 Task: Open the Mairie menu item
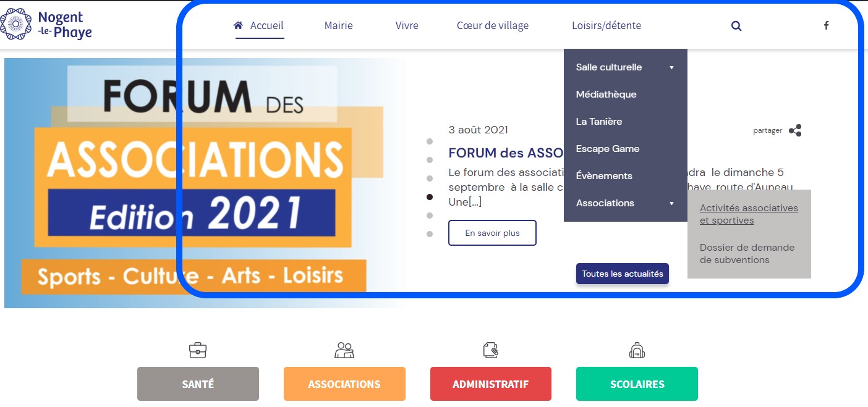tap(339, 25)
